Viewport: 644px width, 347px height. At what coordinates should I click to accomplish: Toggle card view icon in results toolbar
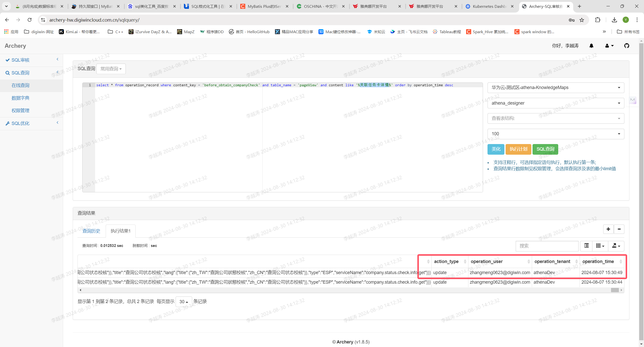(x=586, y=246)
